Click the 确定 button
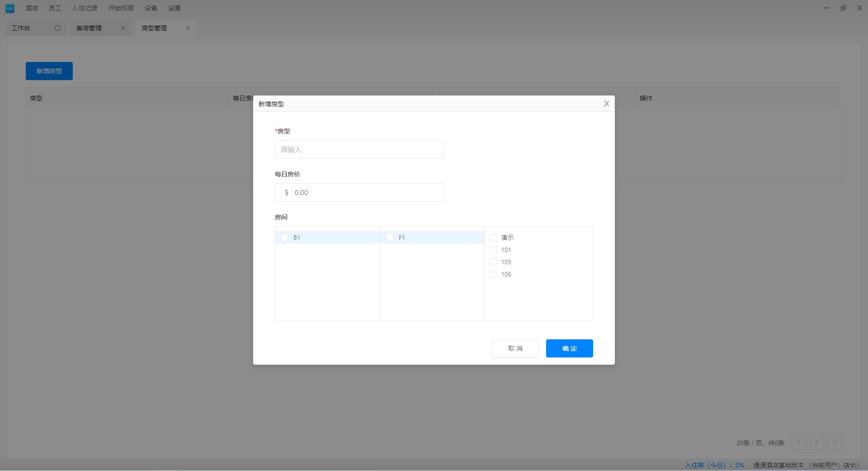Image resolution: width=868 pixels, height=471 pixels. (569, 348)
